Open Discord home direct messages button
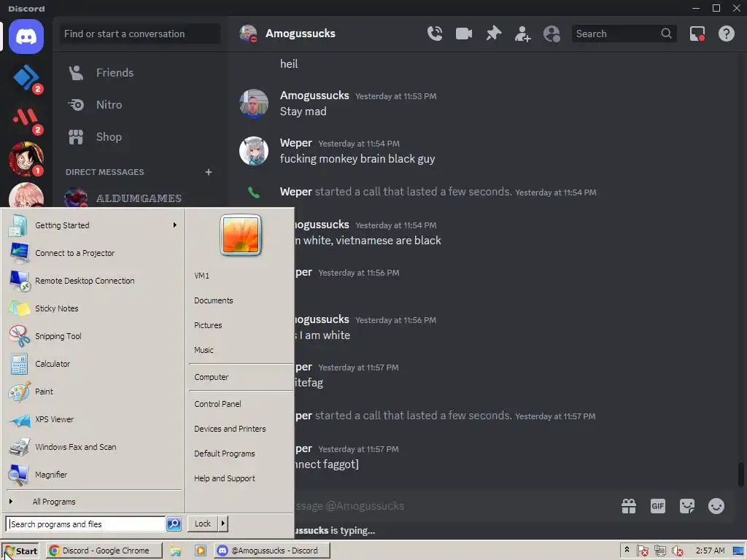747x560 pixels. (26, 36)
